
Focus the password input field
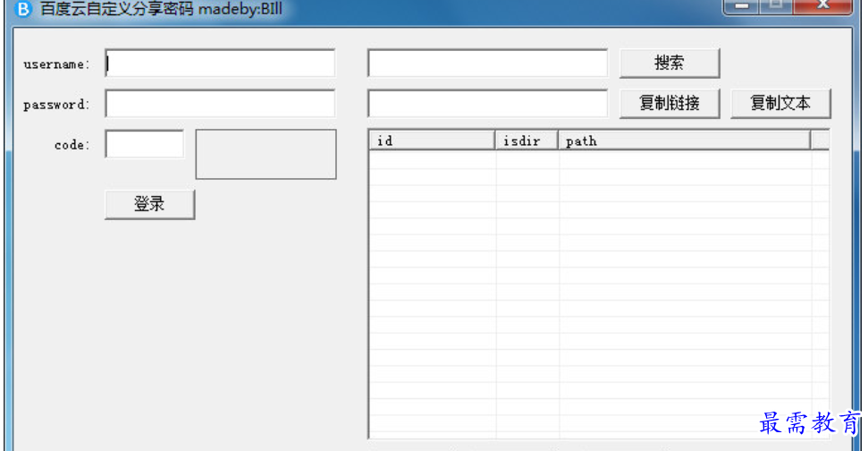point(220,104)
